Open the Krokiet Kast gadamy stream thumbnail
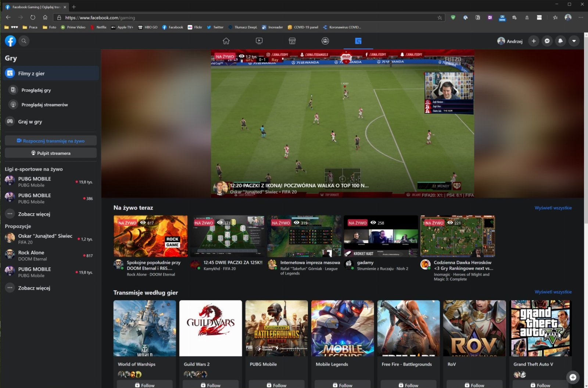This screenshot has height=388, width=588. point(381,236)
